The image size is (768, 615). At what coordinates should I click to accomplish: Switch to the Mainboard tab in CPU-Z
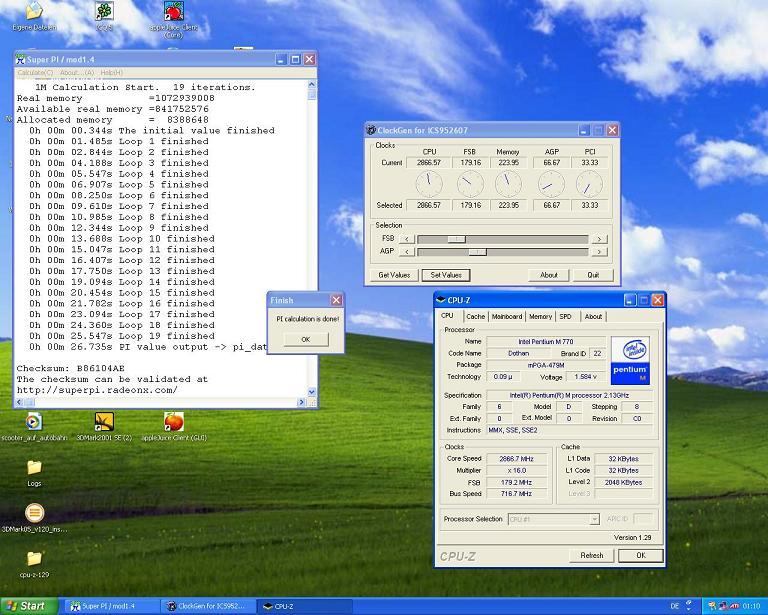pyautogui.click(x=507, y=317)
